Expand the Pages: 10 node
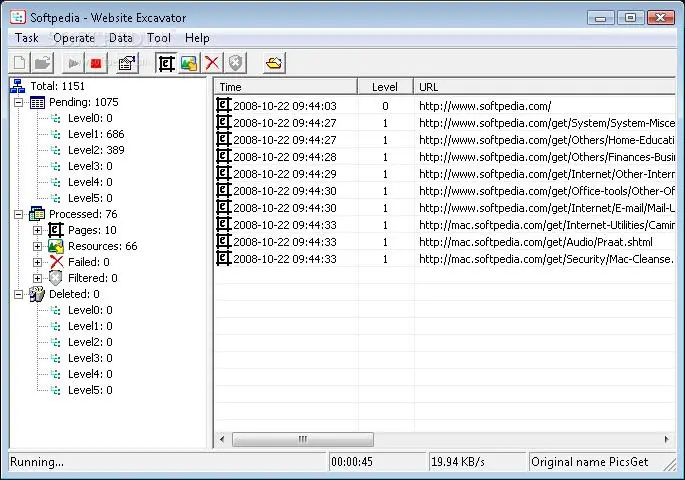This screenshot has height=480, width=685. 38,230
